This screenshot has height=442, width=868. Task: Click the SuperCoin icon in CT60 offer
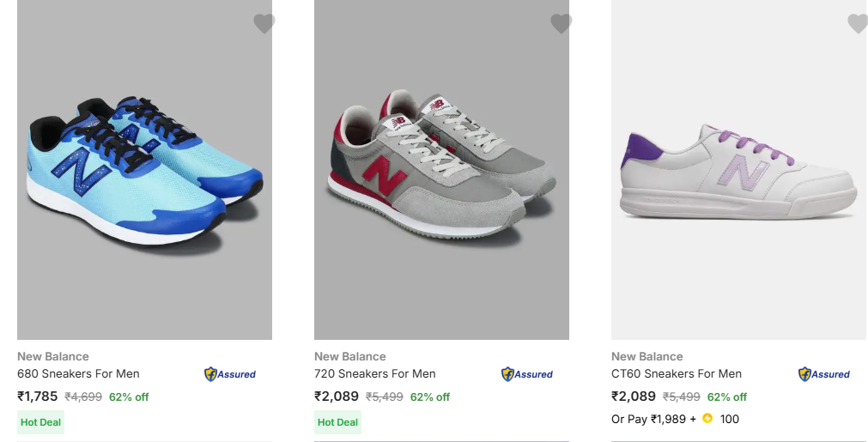[x=707, y=419]
